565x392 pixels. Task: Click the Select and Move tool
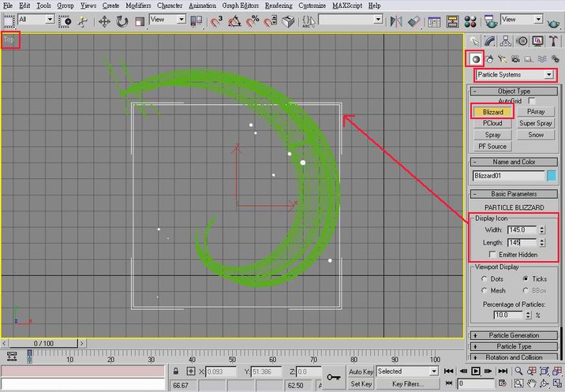(x=104, y=21)
